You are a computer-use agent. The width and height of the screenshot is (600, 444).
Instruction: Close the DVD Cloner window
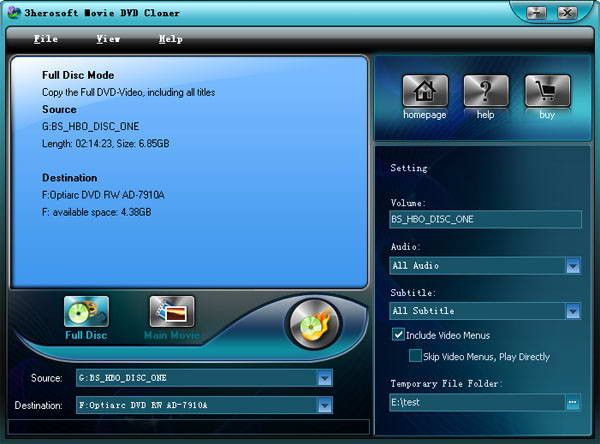coord(567,13)
